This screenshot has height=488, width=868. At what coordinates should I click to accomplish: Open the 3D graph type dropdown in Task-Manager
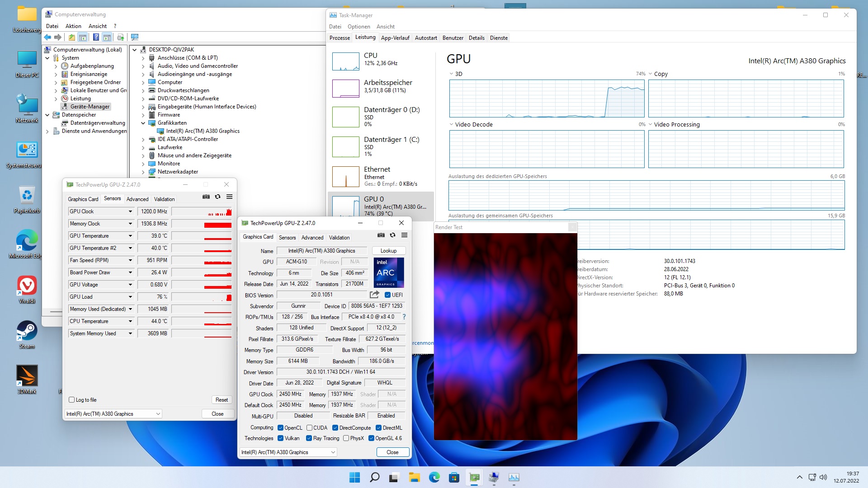[x=451, y=74]
